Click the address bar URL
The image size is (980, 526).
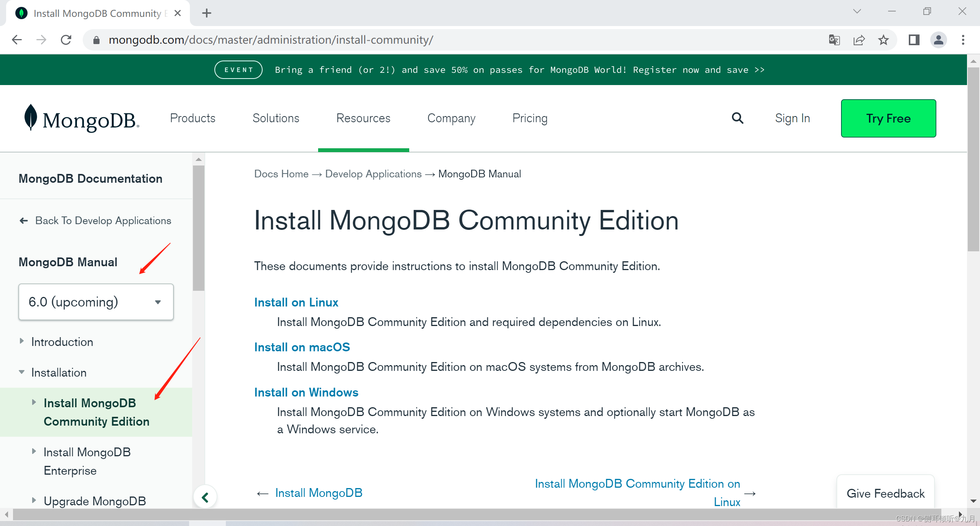pyautogui.click(x=271, y=40)
